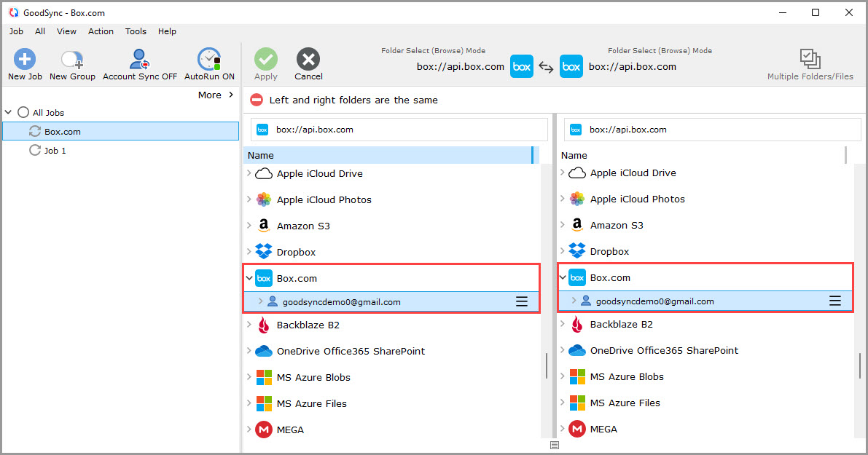The image size is (868, 455).
Task: Collapse Box.com in right pane
Action: [563, 277]
